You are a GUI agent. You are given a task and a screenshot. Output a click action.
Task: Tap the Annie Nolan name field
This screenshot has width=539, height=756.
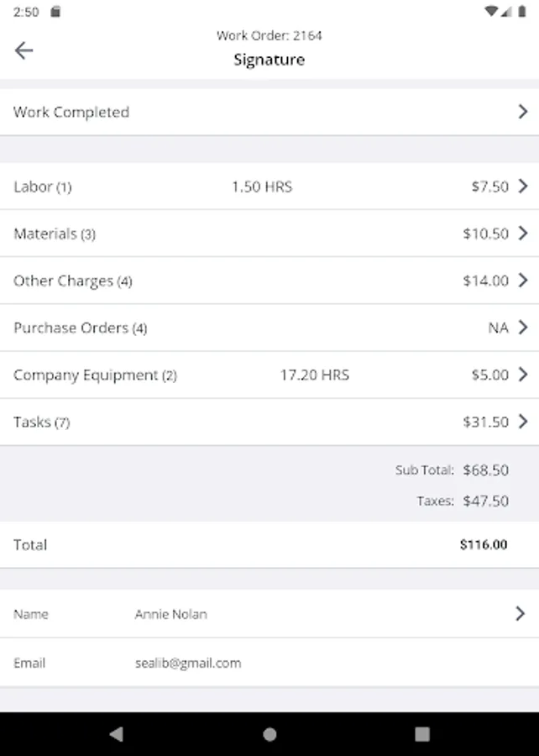[171, 614]
